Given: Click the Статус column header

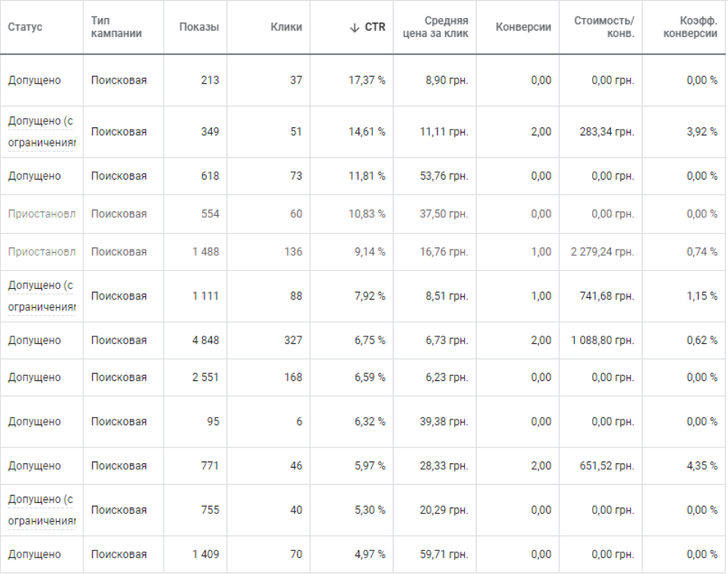Looking at the screenshot, I should point(25,27).
